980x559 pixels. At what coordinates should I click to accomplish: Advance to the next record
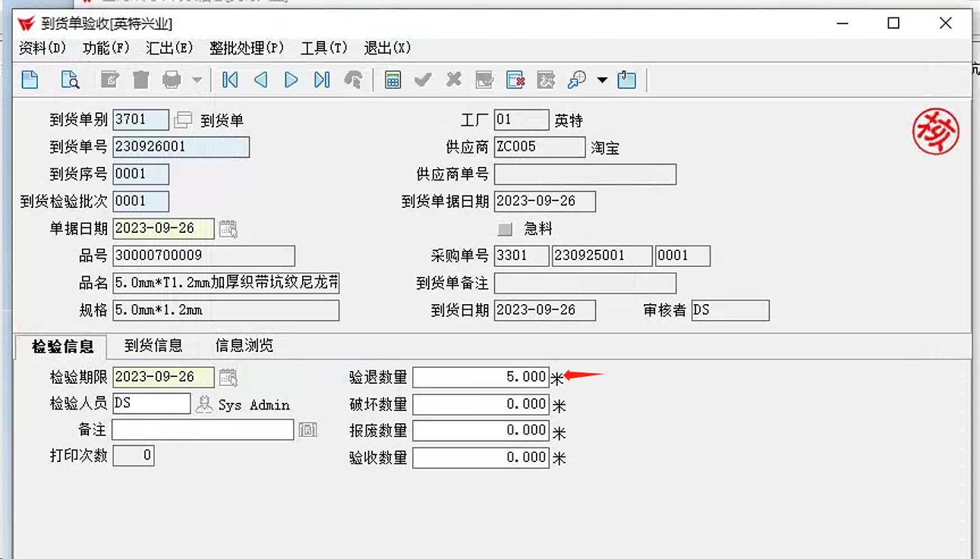point(291,80)
